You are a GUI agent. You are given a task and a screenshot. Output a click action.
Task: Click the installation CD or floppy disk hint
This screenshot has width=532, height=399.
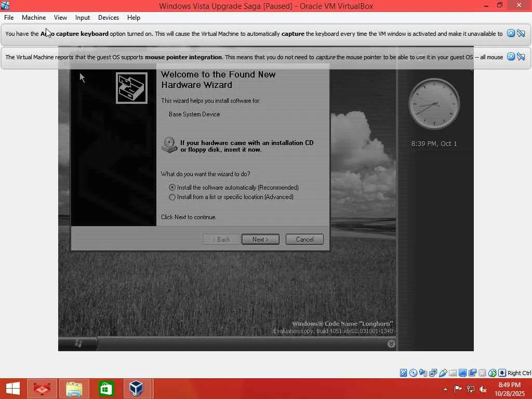tap(247, 146)
